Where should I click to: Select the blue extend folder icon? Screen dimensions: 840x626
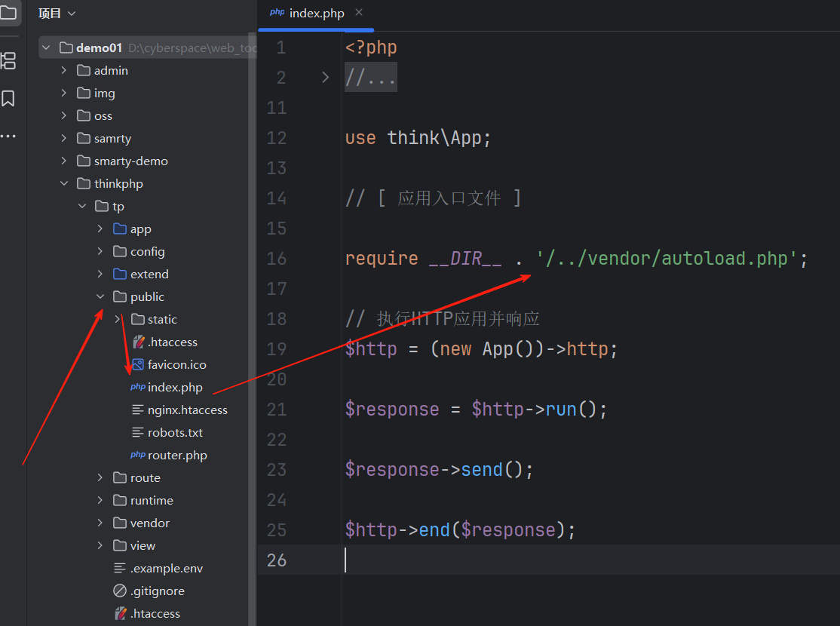tap(120, 274)
